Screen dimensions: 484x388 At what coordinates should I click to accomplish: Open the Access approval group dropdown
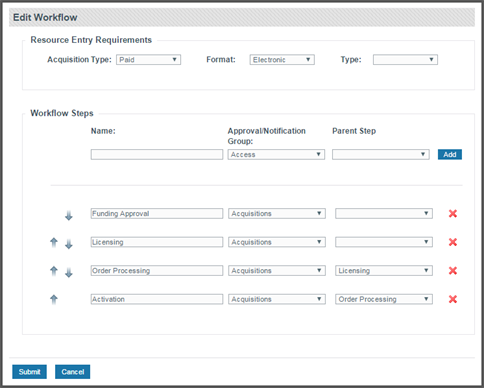(276, 154)
